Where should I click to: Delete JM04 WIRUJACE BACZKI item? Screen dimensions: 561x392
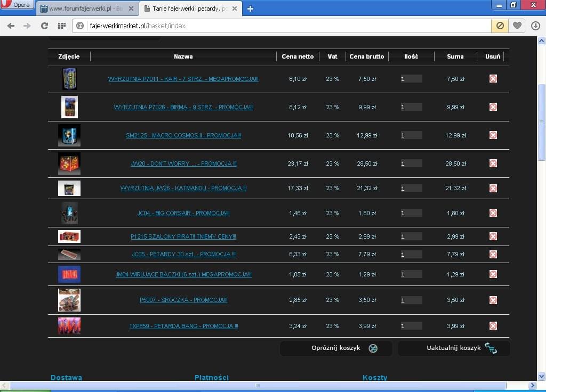click(493, 274)
